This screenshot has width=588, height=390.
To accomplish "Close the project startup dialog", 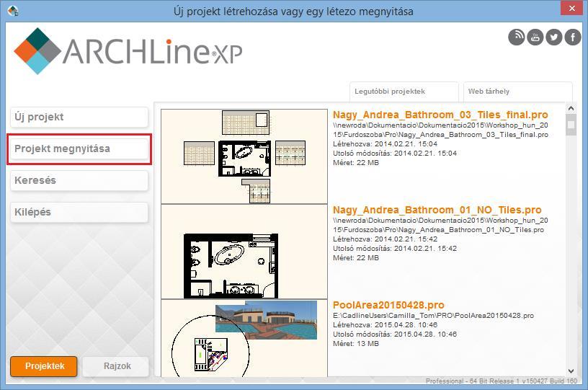I will pyautogui.click(x=571, y=8).
